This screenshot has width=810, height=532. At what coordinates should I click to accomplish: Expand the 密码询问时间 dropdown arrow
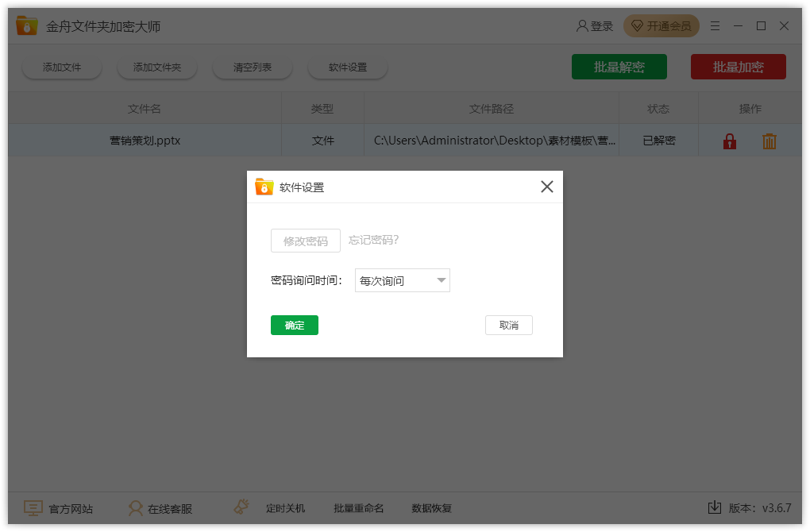[442, 280]
